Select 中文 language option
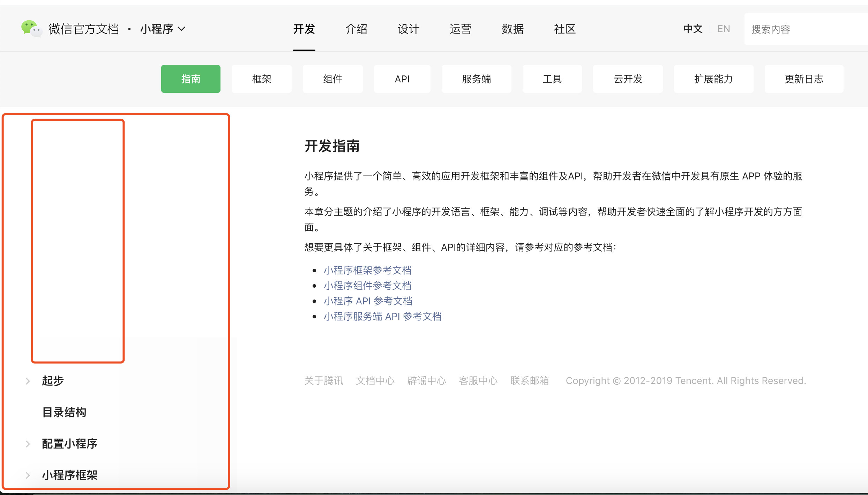This screenshot has width=868, height=495. point(693,29)
